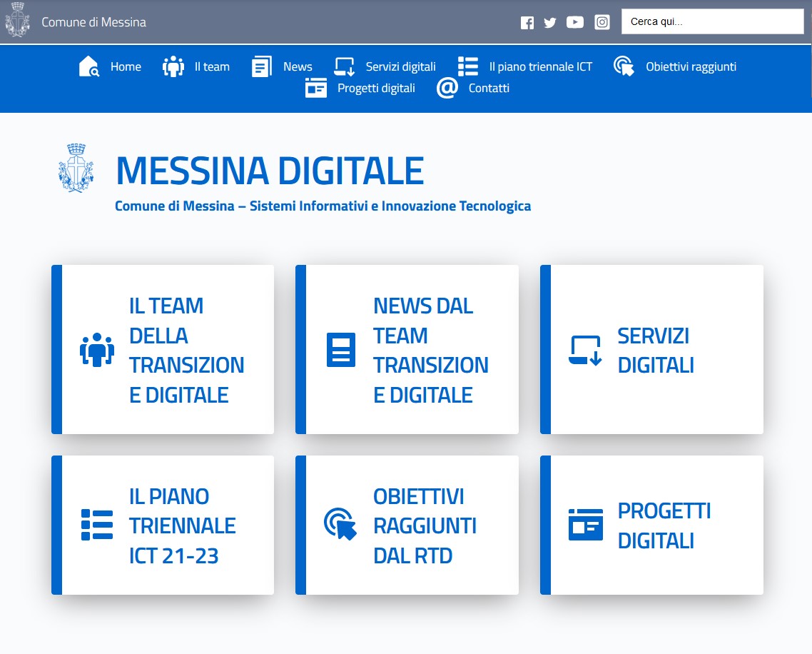Image resolution: width=812 pixels, height=654 pixels.
Task: Click the Servizi digitali laptop icon in navbar
Action: point(345,67)
